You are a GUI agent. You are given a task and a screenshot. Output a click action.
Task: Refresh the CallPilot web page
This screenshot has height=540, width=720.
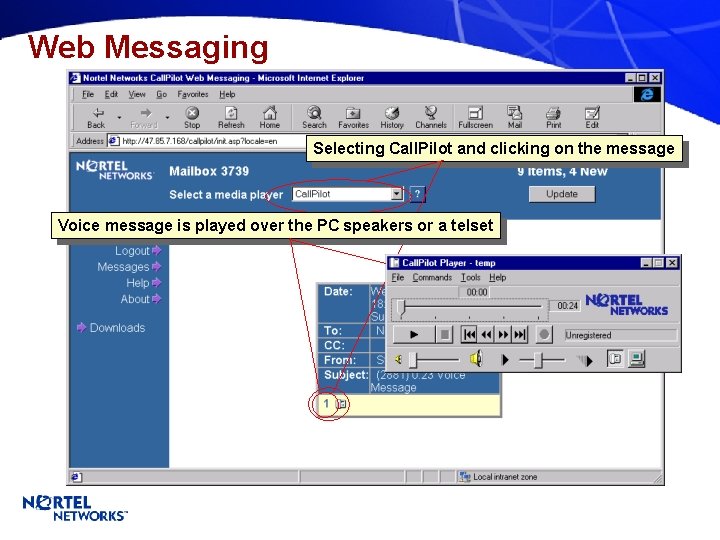point(231,118)
